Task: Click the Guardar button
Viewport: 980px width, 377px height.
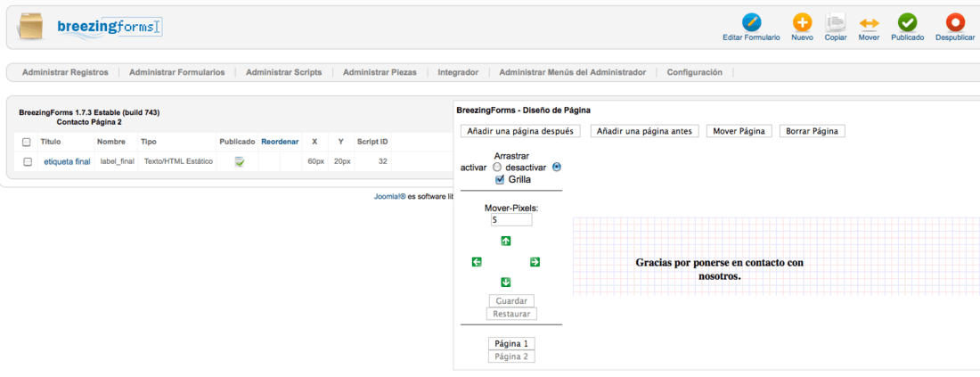Action: pos(511,300)
